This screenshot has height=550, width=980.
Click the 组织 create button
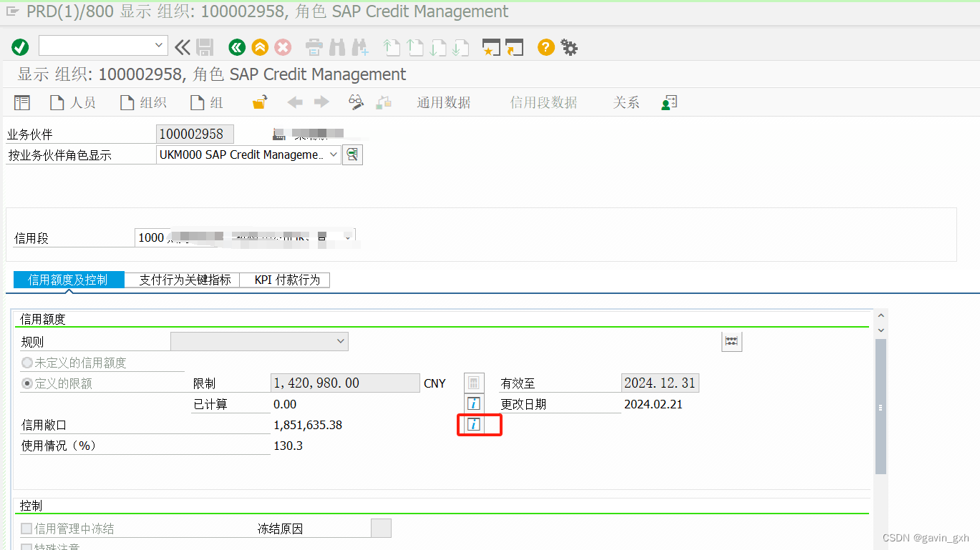(143, 102)
